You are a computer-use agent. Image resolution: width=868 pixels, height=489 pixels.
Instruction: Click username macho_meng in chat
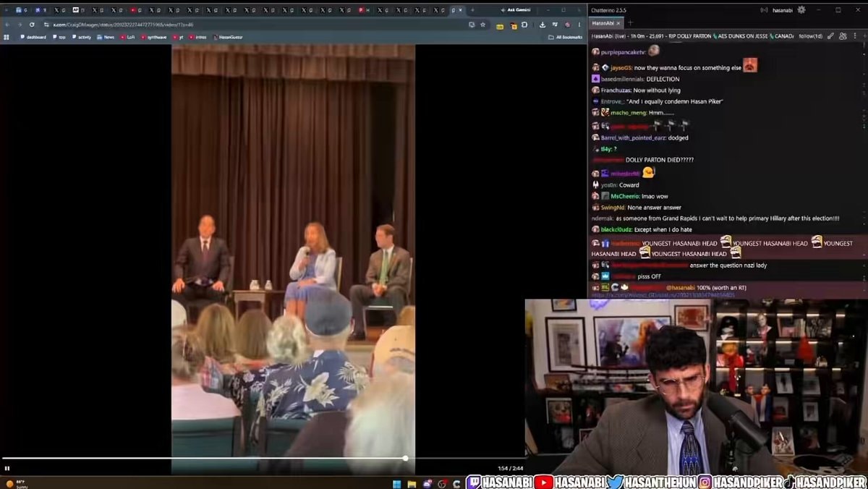tap(628, 113)
